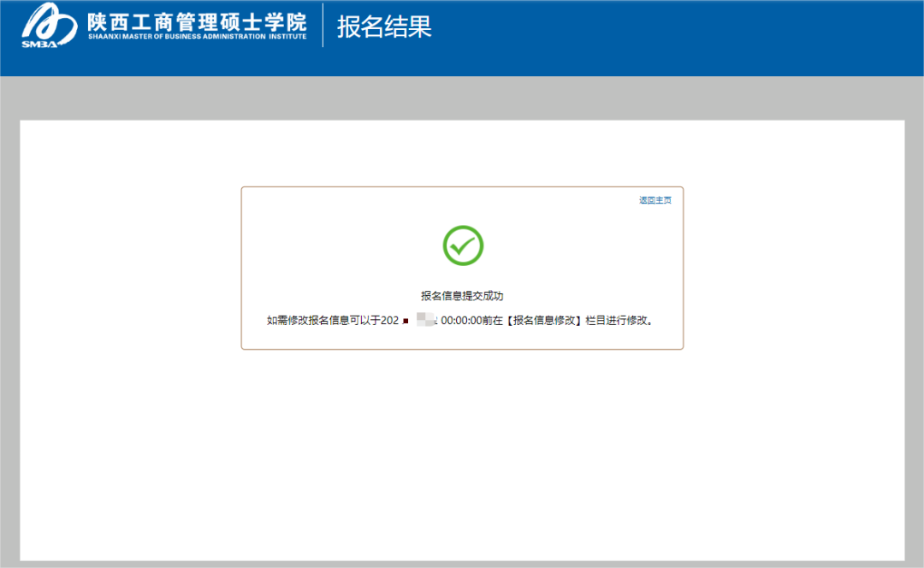The image size is (924, 568).
Task: Click the 陕西工商管理硕士学院 header text
Action: coord(198,23)
